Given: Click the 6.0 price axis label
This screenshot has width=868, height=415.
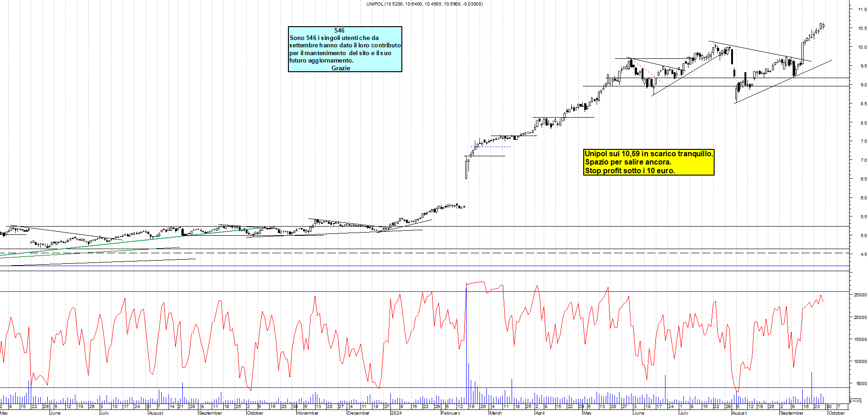Looking at the screenshot, I should (863, 198).
